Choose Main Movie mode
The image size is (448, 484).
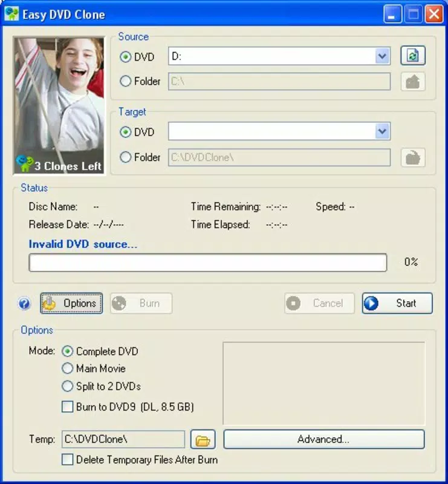click(94, 368)
